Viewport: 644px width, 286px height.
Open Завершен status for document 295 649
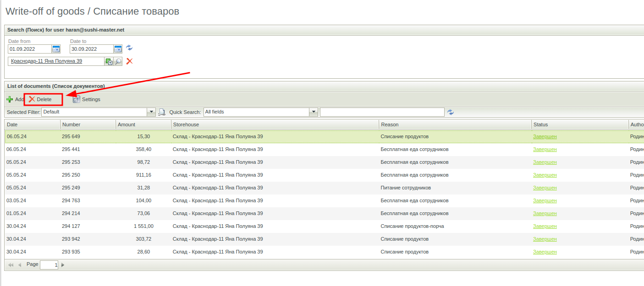545,136
